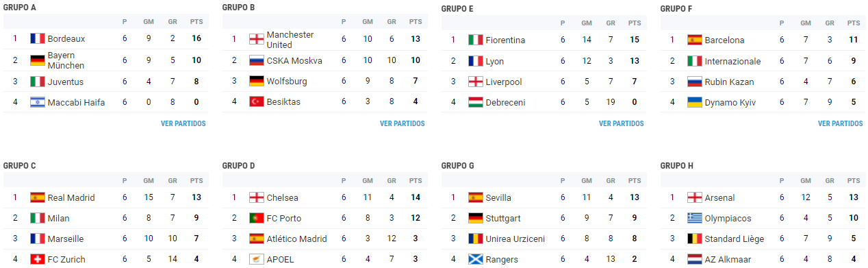Click the French flag beside Bordeaux

point(38,39)
